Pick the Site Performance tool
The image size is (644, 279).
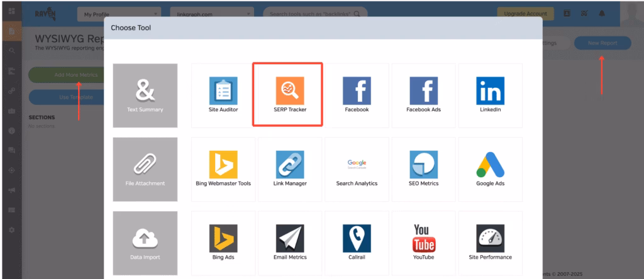(490, 241)
